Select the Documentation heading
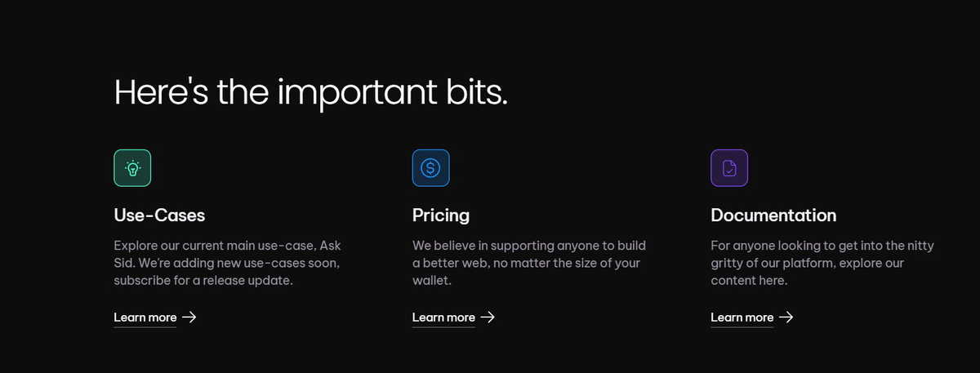 tap(773, 215)
